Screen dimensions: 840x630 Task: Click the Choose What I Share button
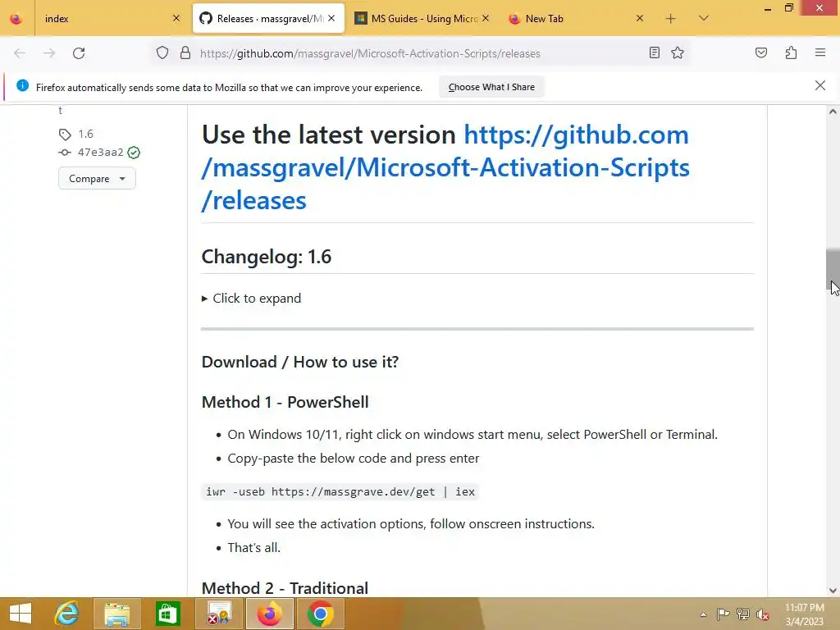click(x=491, y=87)
